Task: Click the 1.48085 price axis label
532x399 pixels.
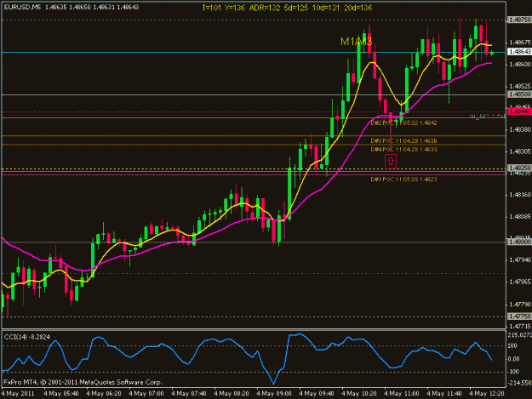Action: point(520,217)
